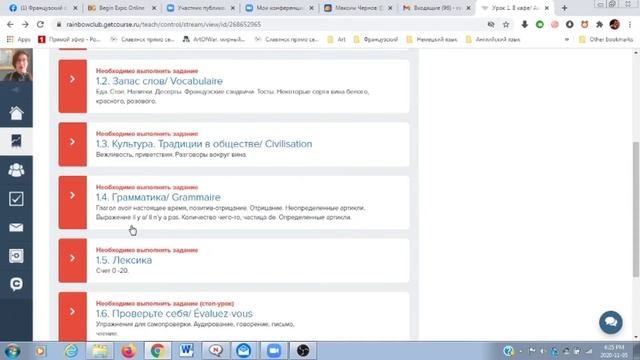The height and width of the screenshot is (360, 640).
Task: Open lesson 1.5 Лексика
Action: 124,260
